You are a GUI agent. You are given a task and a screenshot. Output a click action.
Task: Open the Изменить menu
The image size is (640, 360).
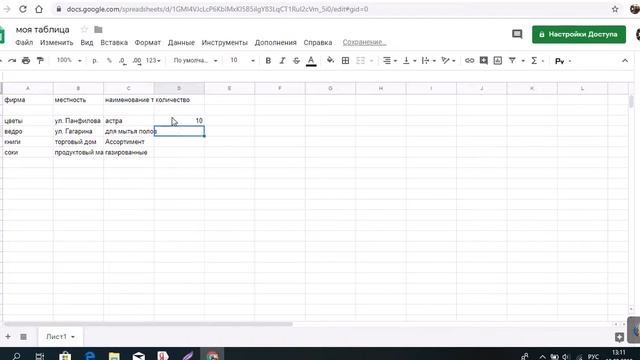pos(56,42)
